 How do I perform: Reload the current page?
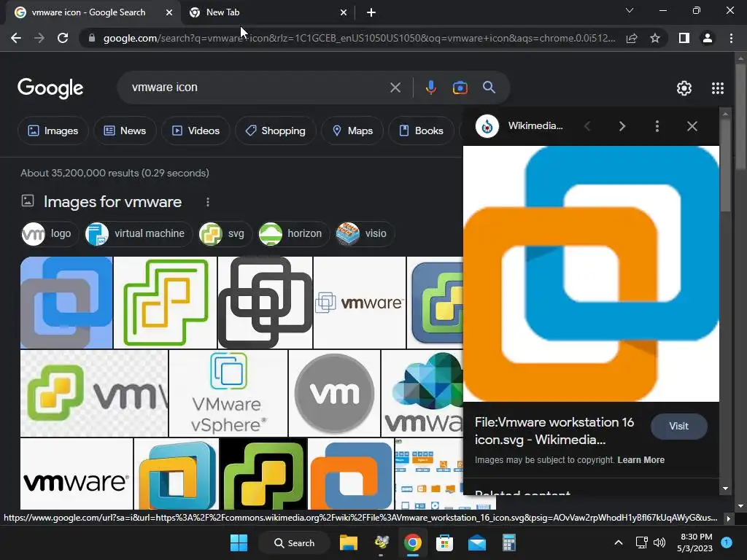(x=63, y=38)
